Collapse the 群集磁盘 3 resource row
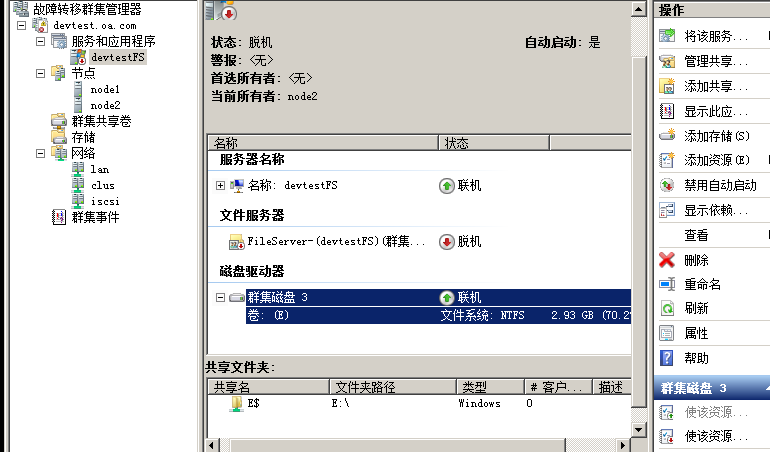770x452 pixels. 220,297
